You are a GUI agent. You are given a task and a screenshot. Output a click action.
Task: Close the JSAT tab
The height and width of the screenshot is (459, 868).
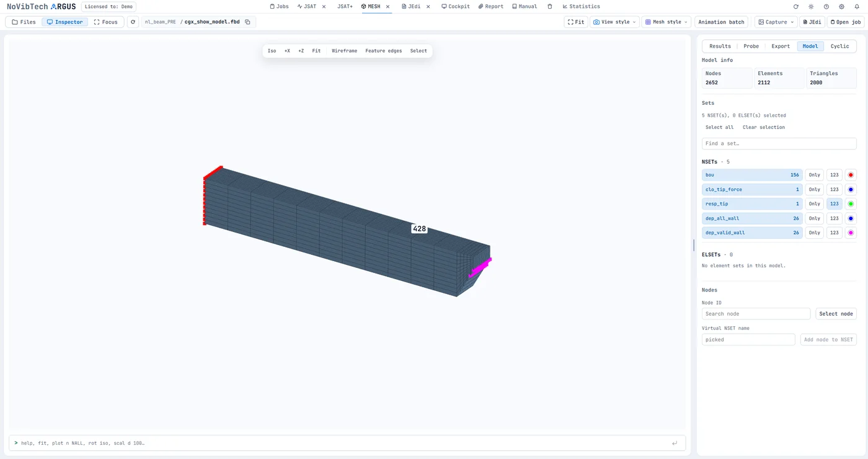[x=324, y=7]
